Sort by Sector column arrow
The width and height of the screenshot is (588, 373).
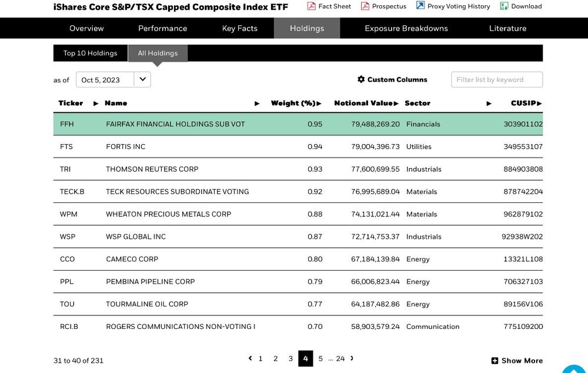point(489,104)
